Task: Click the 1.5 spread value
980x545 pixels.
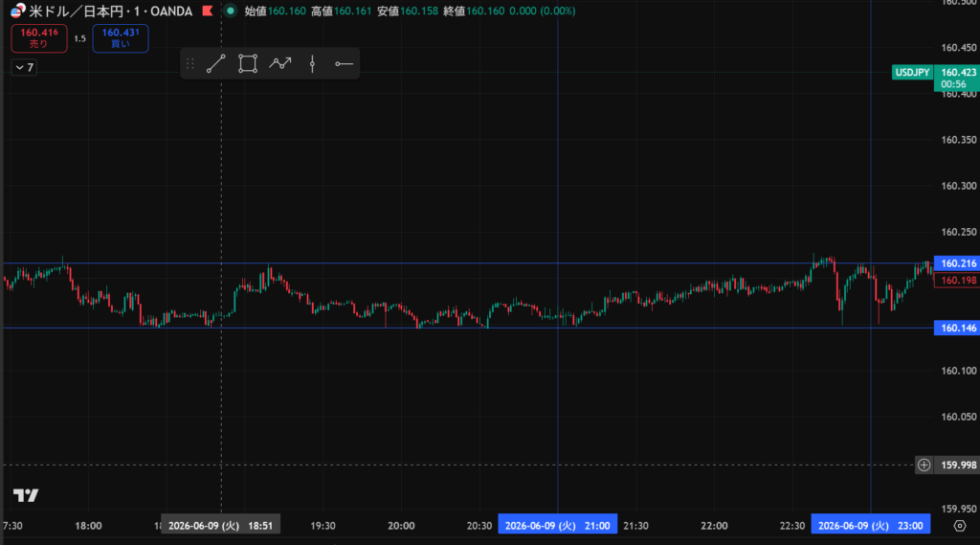Action: 80,39
